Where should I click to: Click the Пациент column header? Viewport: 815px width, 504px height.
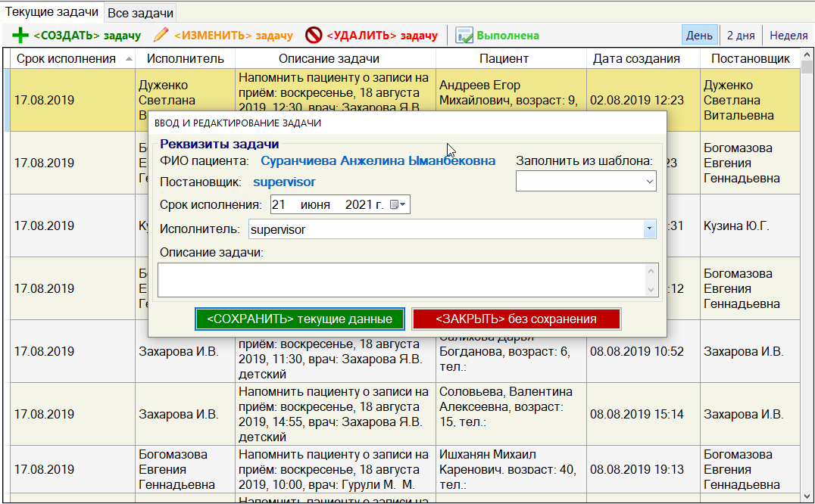click(x=504, y=58)
